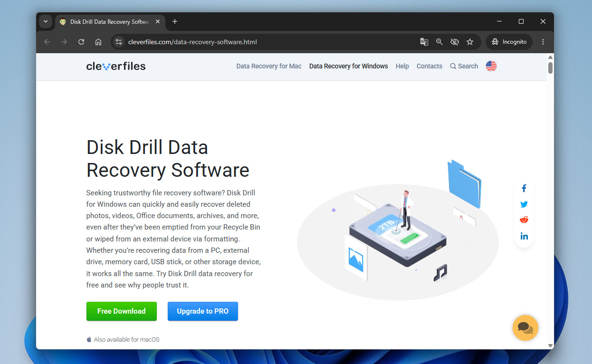The width and height of the screenshot is (592, 364).
Task: Bookmark this page with the star
Action: (x=470, y=42)
